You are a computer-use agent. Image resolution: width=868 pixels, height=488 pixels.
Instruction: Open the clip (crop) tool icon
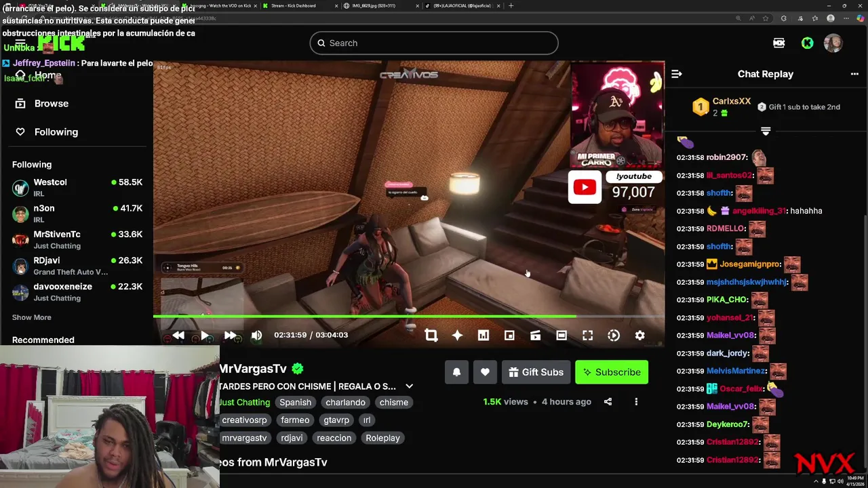[x=431, y=335]
